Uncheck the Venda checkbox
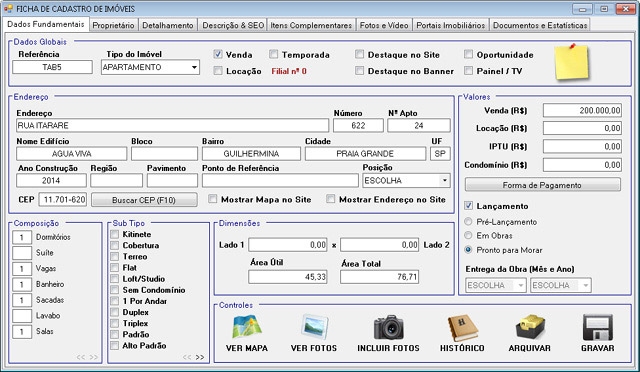640x372 pixels. pos(218,54)
